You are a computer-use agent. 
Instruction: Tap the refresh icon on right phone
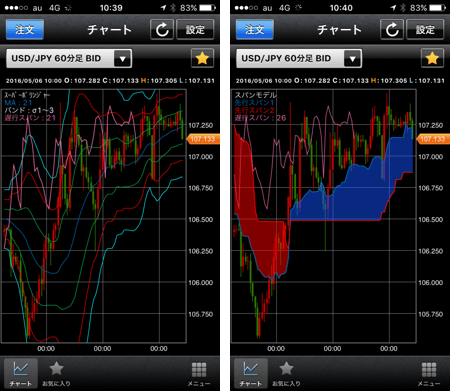coord(392,30)
